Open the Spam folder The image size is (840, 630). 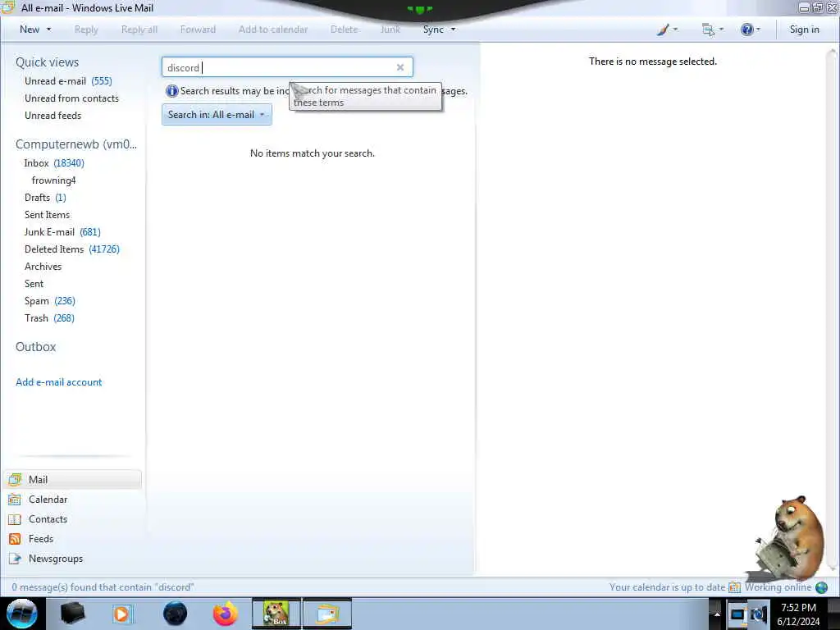pos(50,300)
